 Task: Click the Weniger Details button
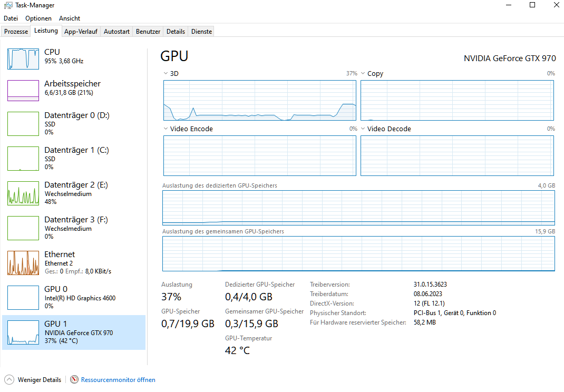click(x=40, y=379)
